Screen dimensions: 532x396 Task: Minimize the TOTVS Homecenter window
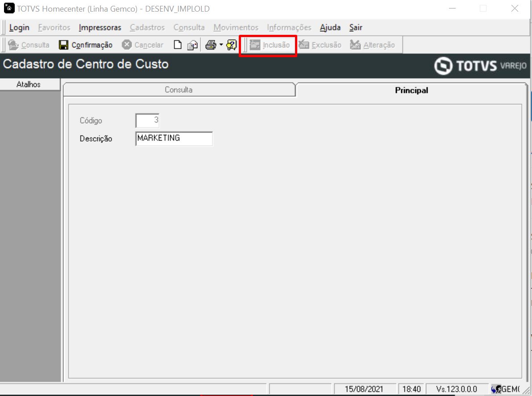(452, 8)
